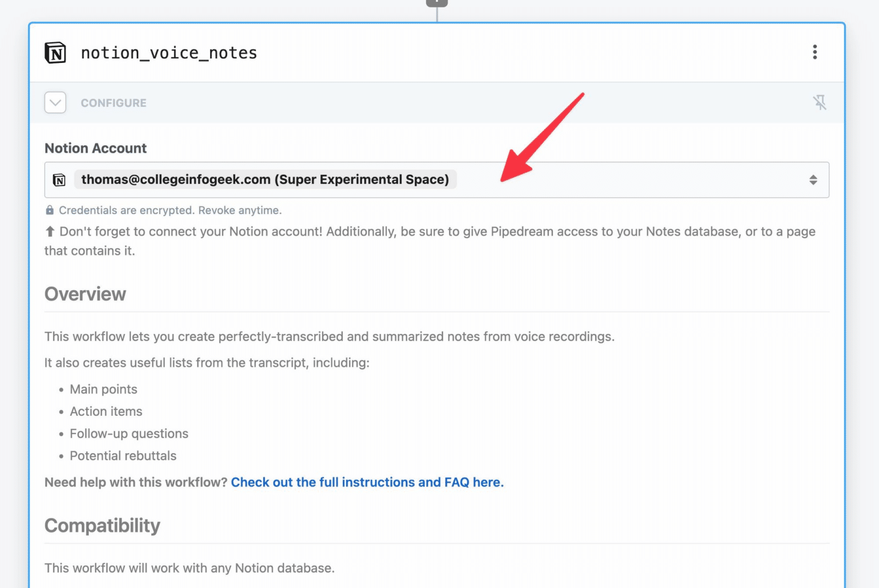879x588 pixels.
Task: Click the Notion cube logo beside notion_voice_notes
Action: [55, 52]
